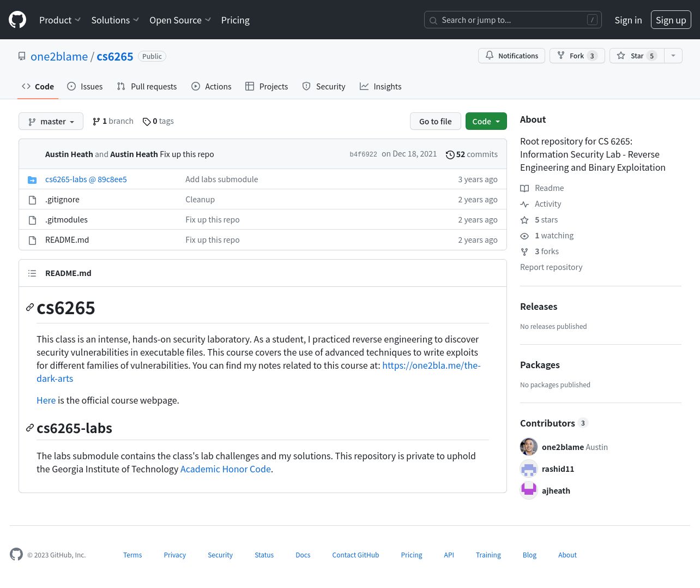This screenshot has height=588, width=700.
Task: Jump to Readme from About sidebar
Action: [542, 188]
